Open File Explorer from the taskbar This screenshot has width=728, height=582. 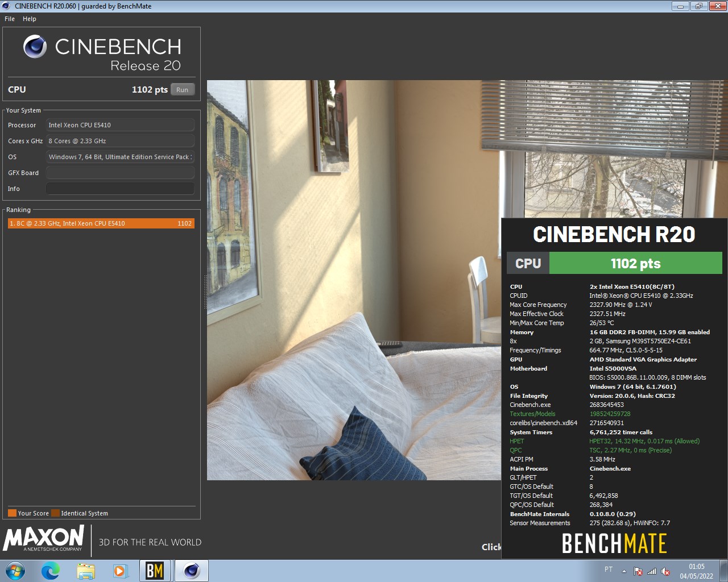[x=85, y=571]
